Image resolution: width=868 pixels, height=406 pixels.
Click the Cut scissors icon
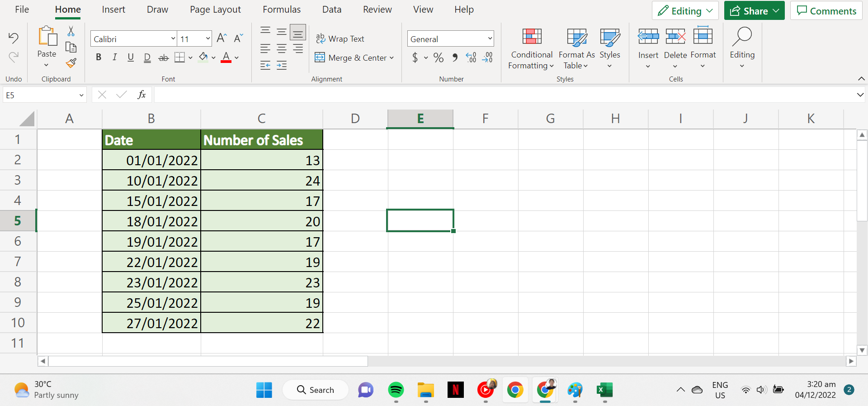pyautogui.click(x=71, y=31)
